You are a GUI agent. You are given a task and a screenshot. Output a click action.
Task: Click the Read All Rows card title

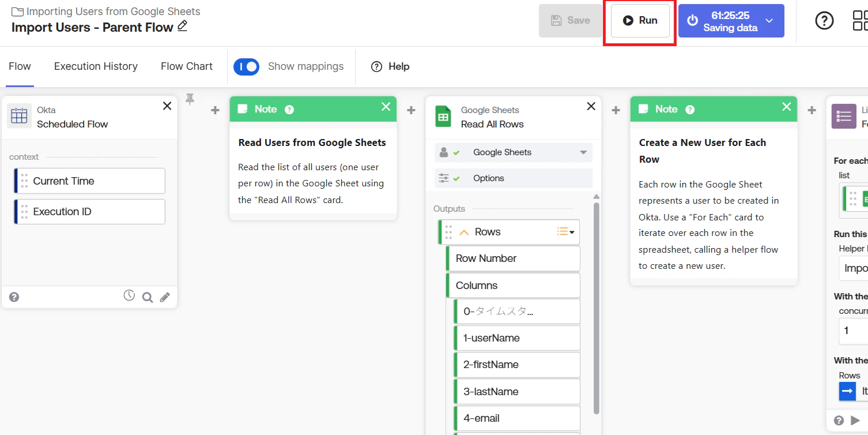(x=492, y=124)
